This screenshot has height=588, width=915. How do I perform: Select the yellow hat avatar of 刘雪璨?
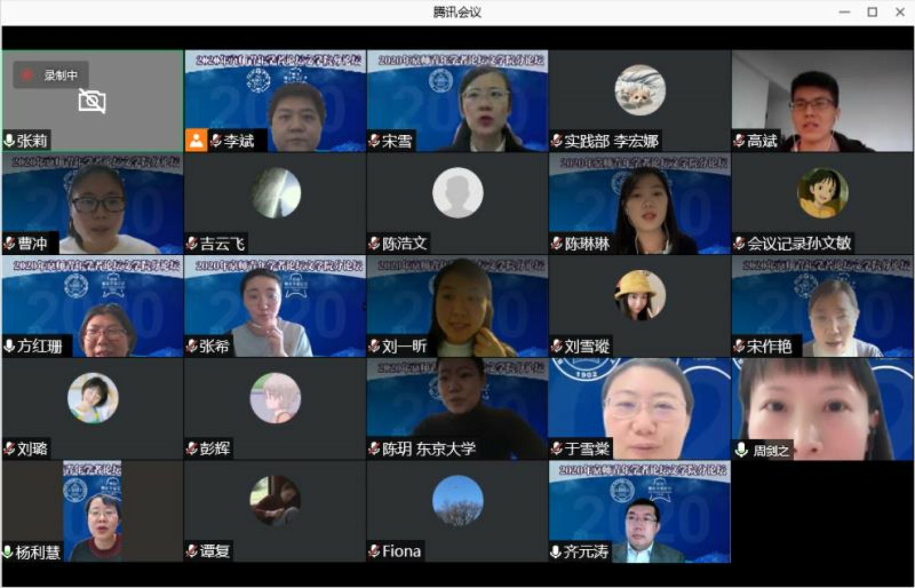(x=640, y=295)
